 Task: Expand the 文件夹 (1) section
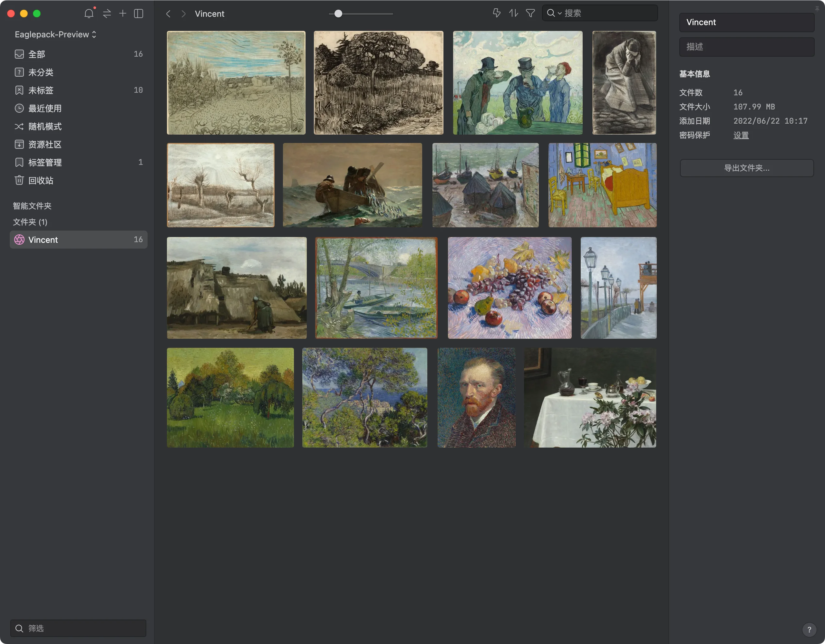(x=30, y=222)
